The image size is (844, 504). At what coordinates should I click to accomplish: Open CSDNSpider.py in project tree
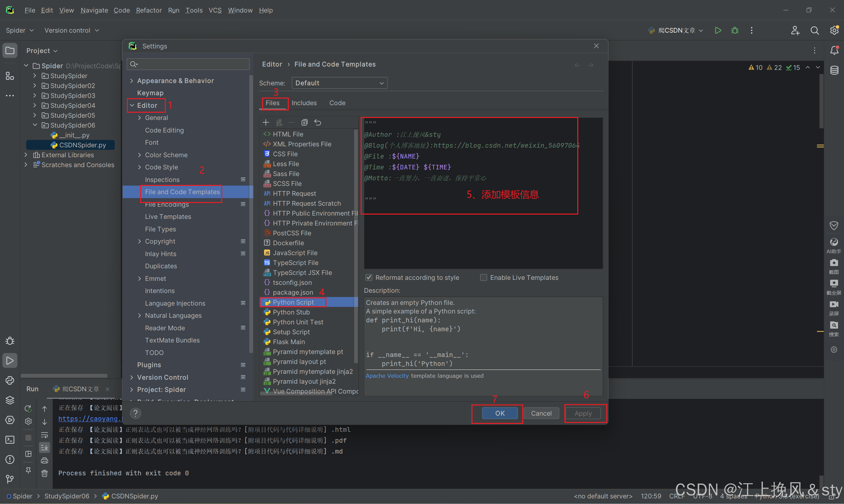82,145
